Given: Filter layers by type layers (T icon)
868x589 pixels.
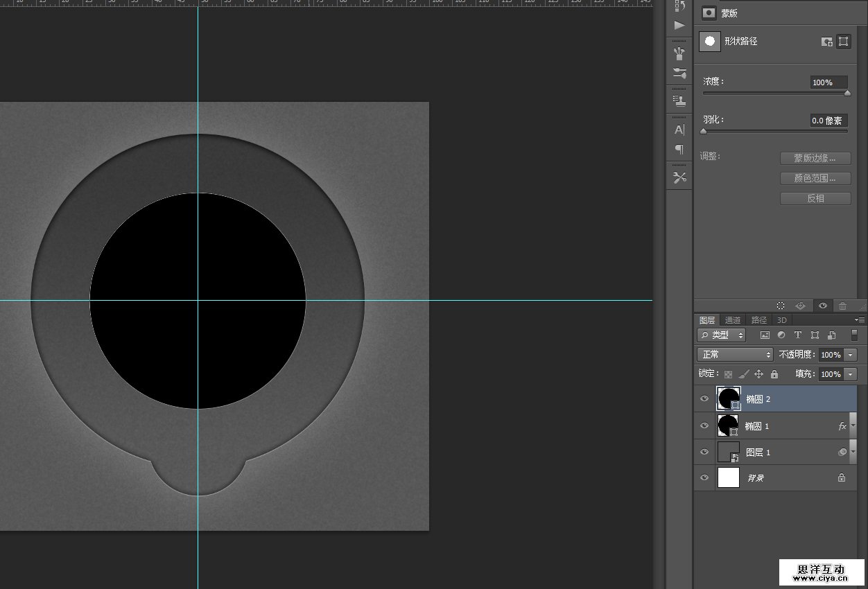Looking at the screenshot, I should [798, 335].
